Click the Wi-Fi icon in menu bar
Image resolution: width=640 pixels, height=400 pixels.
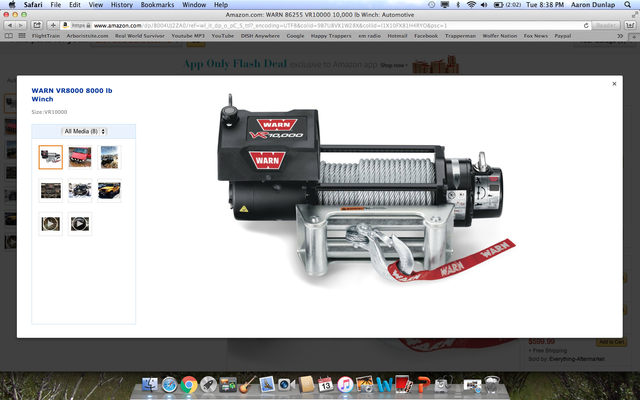click(470, 5)
